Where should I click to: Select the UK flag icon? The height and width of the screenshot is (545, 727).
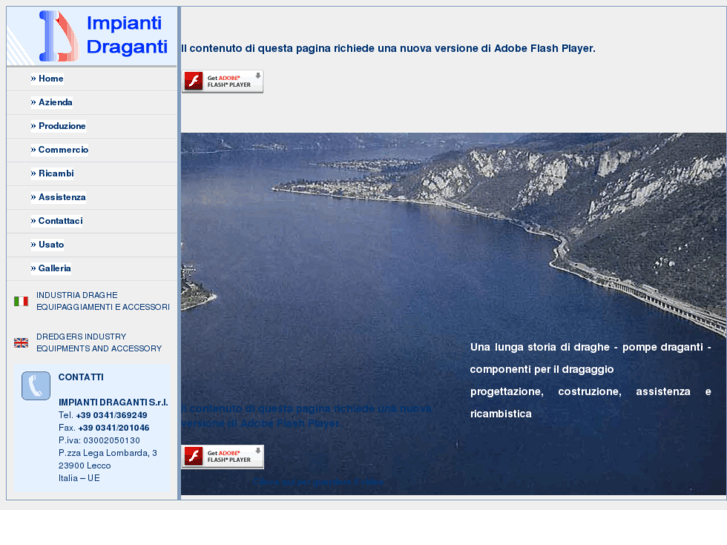click(x=21, y=342)
